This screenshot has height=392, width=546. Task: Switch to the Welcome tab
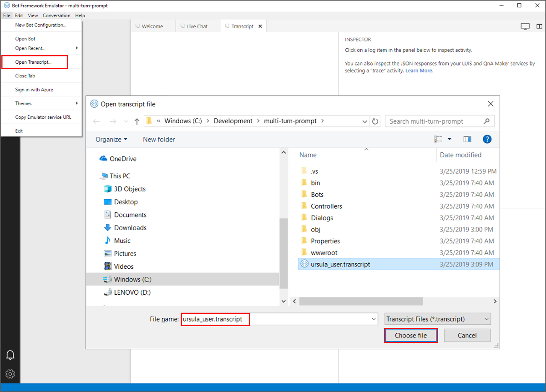tap(153, 26)
